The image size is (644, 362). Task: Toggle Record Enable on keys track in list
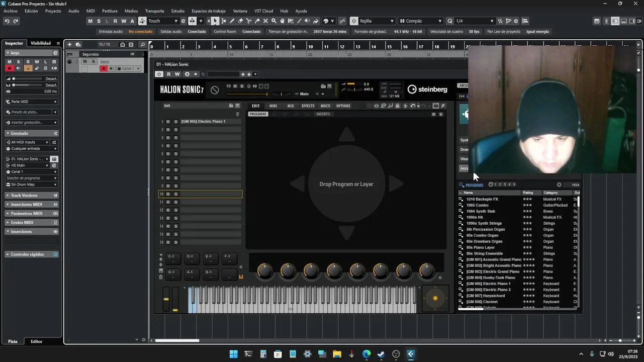(x=104, y=68)
